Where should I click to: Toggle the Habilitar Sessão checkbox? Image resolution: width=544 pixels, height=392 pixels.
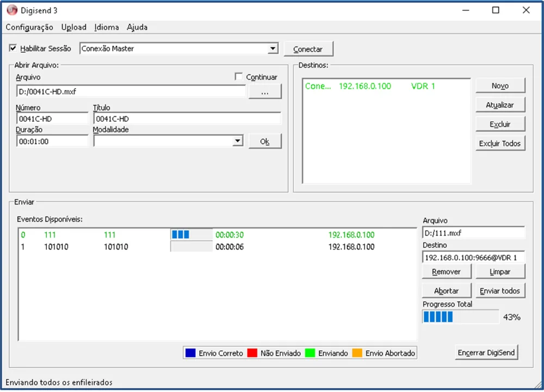13,48
